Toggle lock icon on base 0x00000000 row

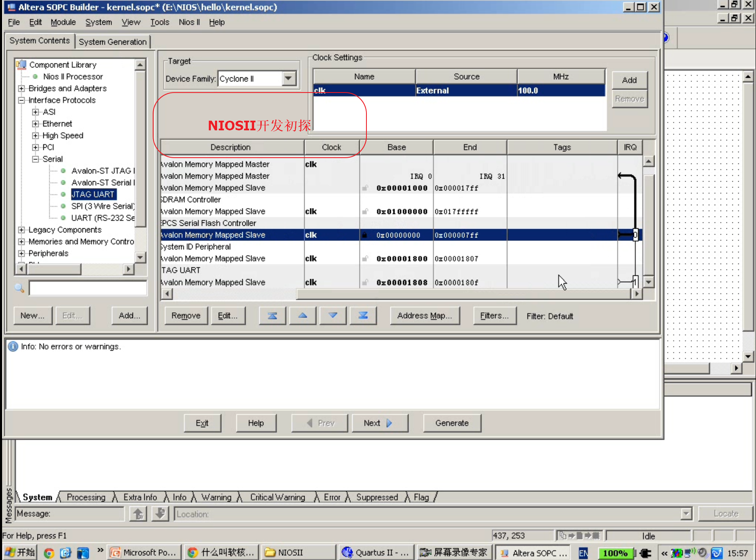365,235
